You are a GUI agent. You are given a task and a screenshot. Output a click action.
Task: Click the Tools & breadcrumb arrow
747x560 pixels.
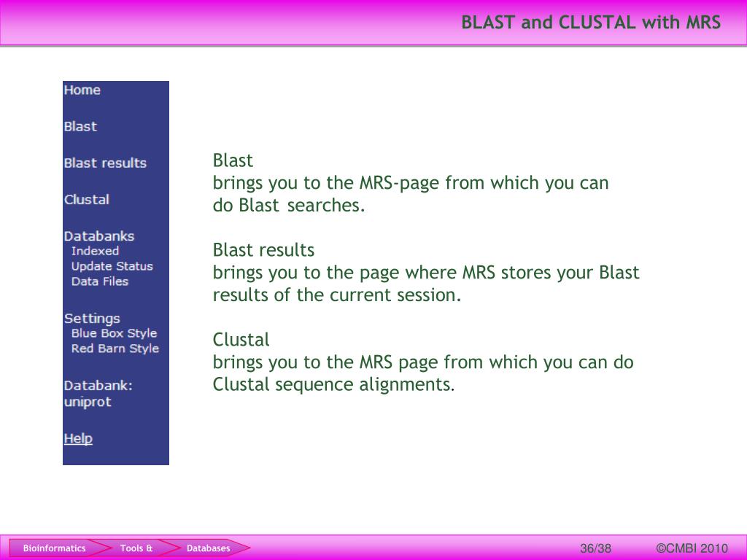136,548
